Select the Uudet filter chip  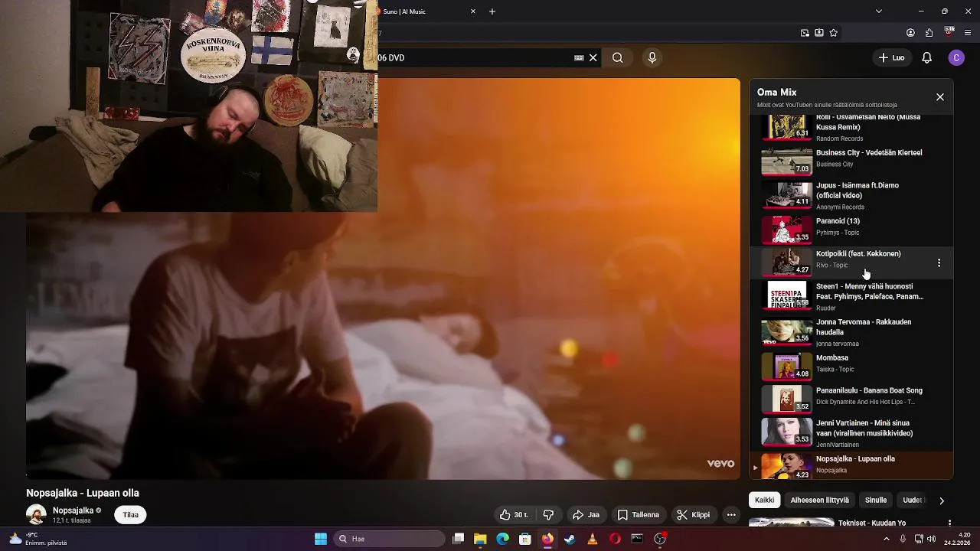[913, 500]
